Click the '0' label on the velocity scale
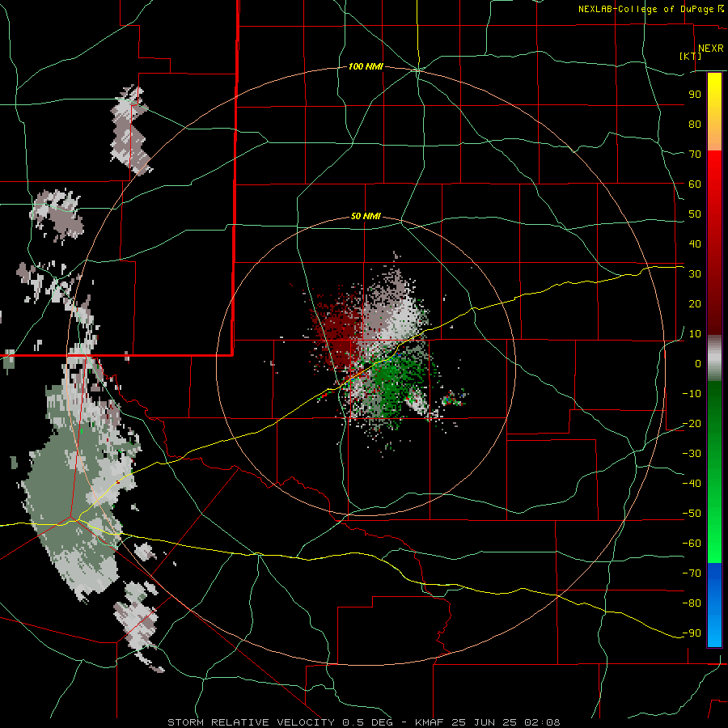The height and width of the screenshot is (728, 728). (x=698, y=363)
